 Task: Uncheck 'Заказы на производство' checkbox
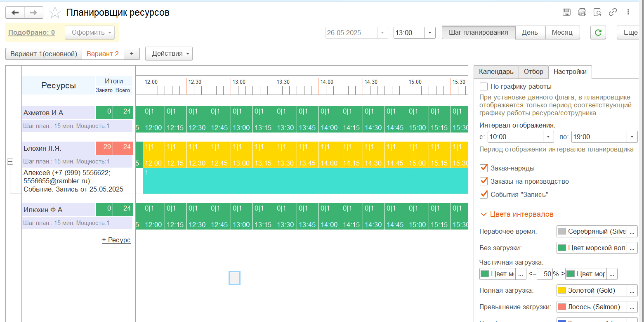pyautogui.click(x=484, y=181)
